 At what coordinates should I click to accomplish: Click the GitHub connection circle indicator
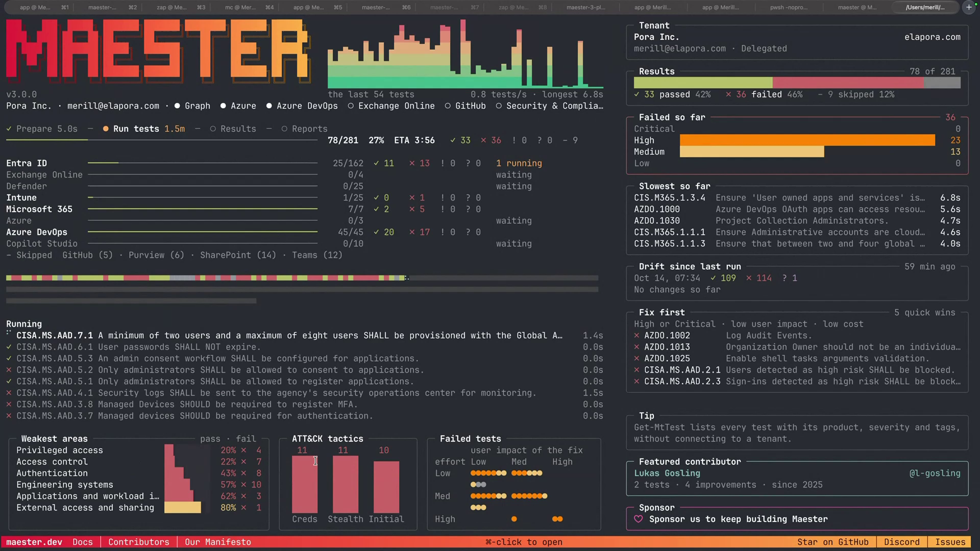[x=448, y=106]
